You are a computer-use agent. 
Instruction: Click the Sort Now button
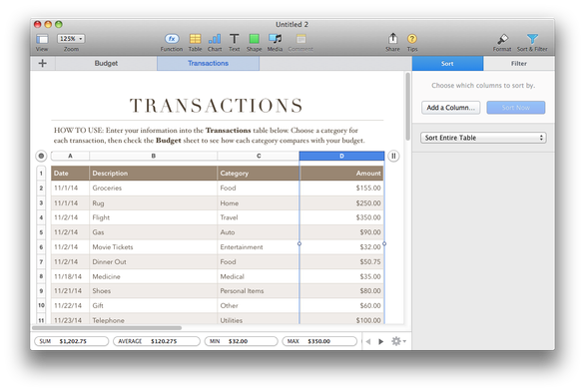[x=515, y=108]
